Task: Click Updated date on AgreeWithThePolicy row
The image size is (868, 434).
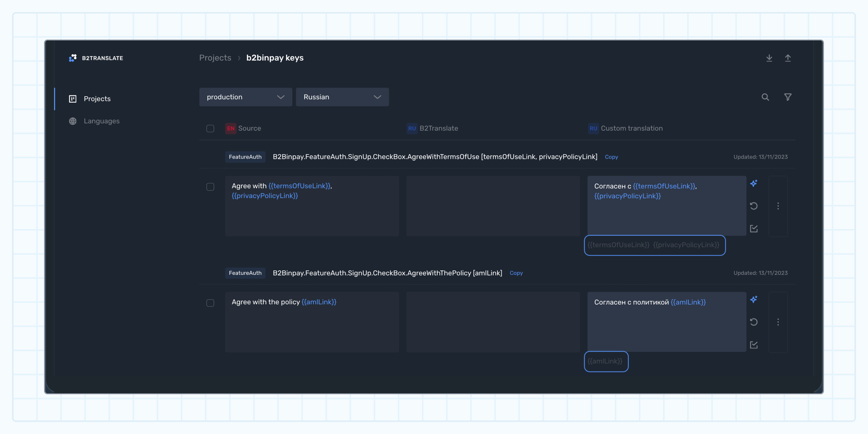Action: point(760,273)
